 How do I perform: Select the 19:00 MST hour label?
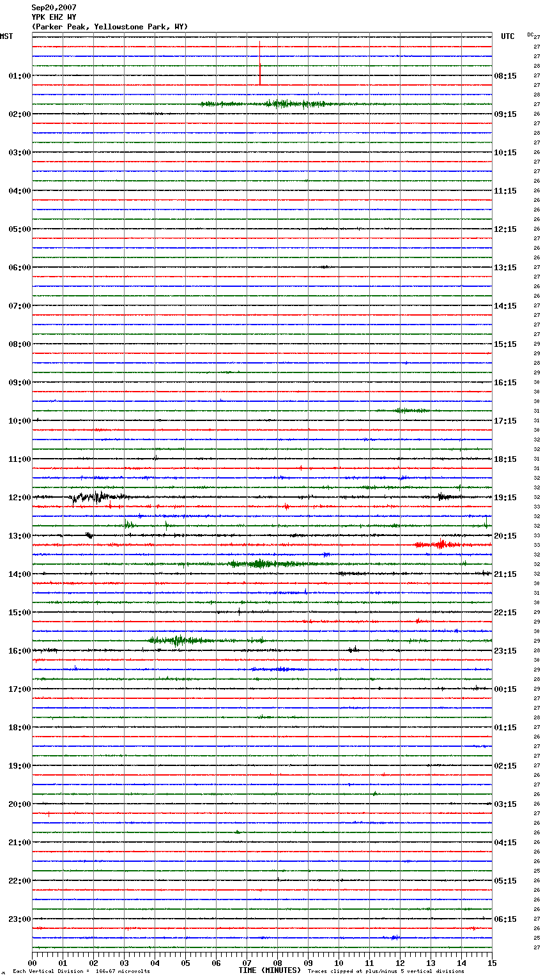[x=20, y=766]
